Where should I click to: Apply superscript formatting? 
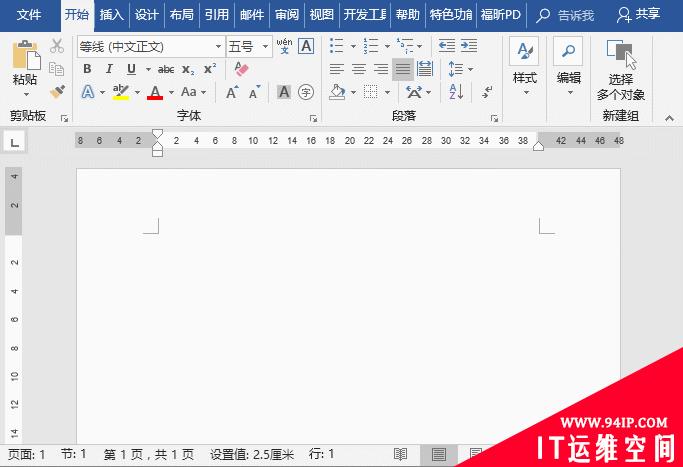pyautogui.click(x=210, y=69)
